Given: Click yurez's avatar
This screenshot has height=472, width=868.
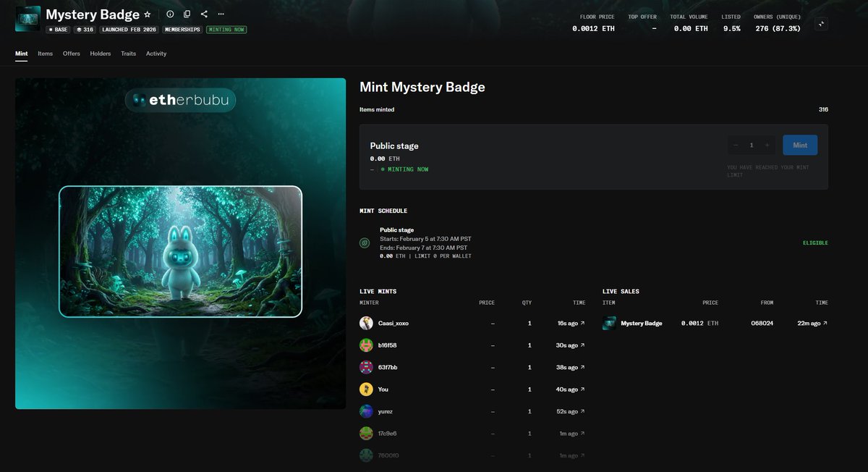Looking at the screenshot, I should point(366,411).
